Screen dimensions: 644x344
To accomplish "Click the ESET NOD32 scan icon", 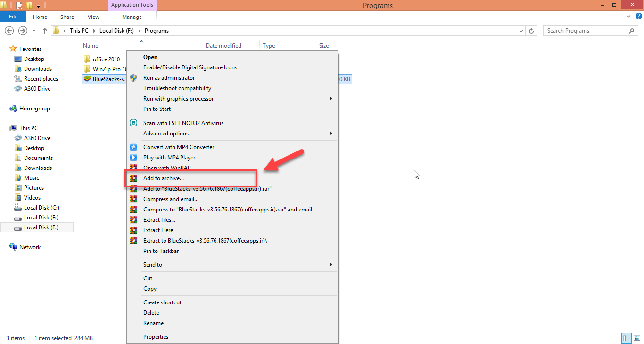I will point(133,123).
